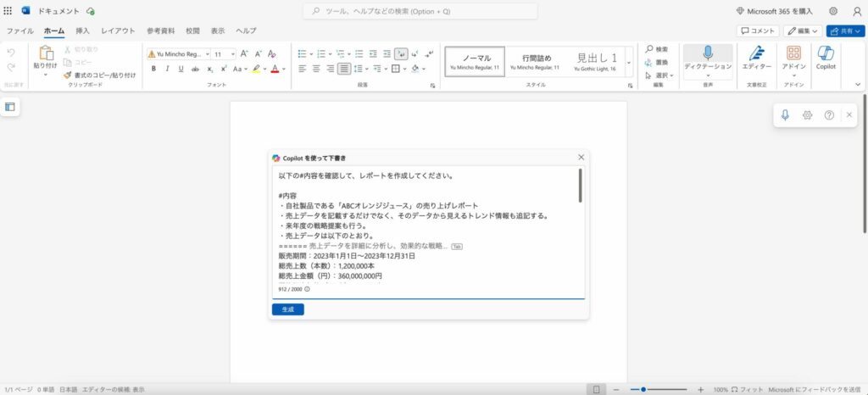Image resolution: width=868 pixels, height=395 pixels.
Task: Align text to the left
Action: [303, 69]
